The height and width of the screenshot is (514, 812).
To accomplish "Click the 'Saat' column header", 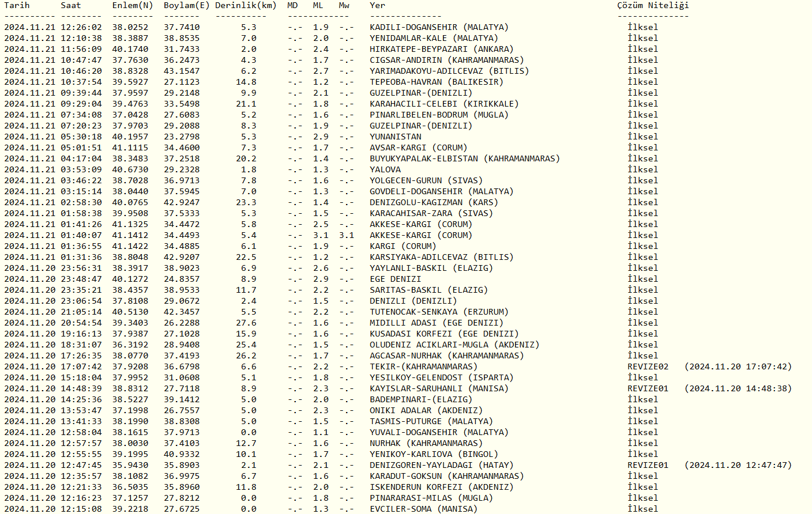I will click(x=71, y=5).
